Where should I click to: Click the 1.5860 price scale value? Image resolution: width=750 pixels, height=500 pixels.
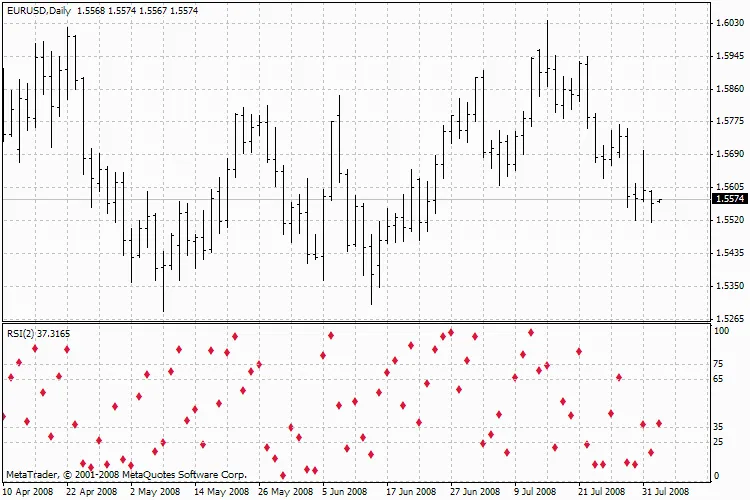pos(728,89)
